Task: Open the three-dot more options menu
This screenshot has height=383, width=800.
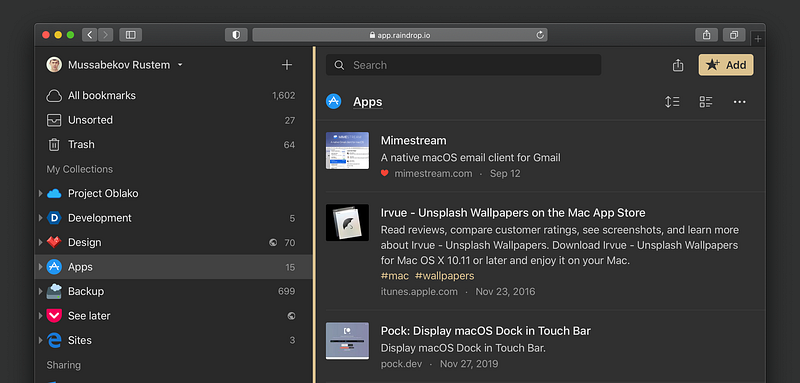Action: pyautogui.click(x=739, y=102)
